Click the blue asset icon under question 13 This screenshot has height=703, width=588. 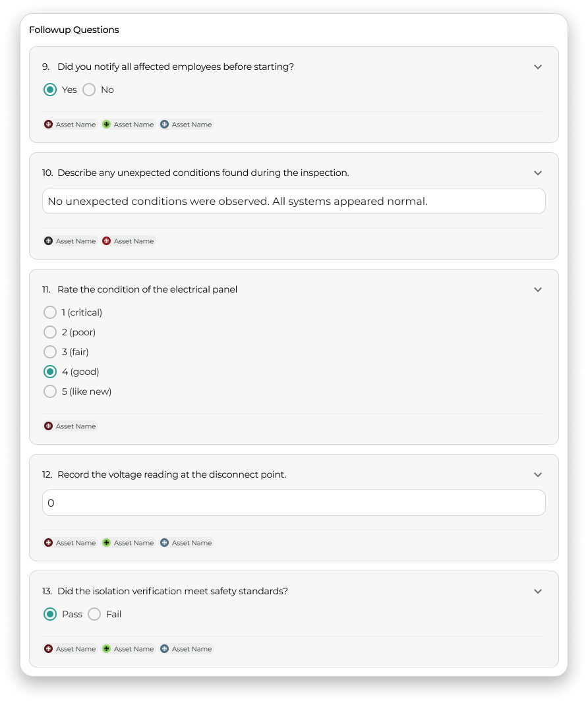(x=165, y=649)
